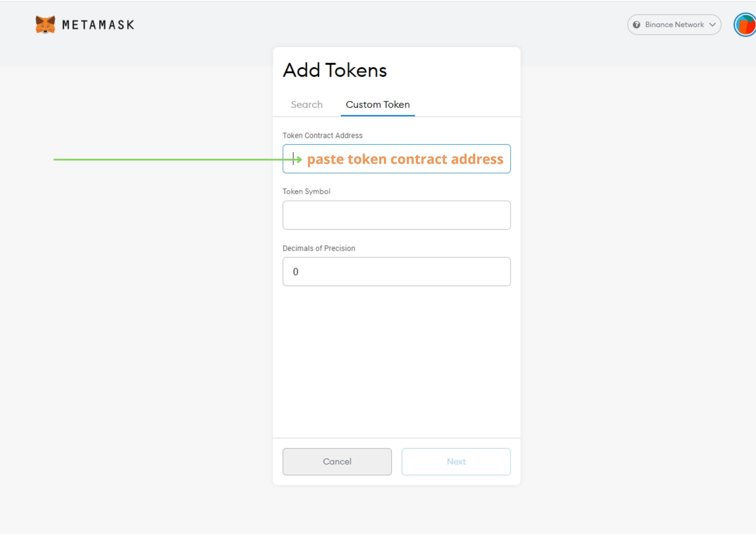The height and width of the screenshot is (534, 756).
Task: Click the METAMASK wordmark text
Action: [x=98, y=25]
